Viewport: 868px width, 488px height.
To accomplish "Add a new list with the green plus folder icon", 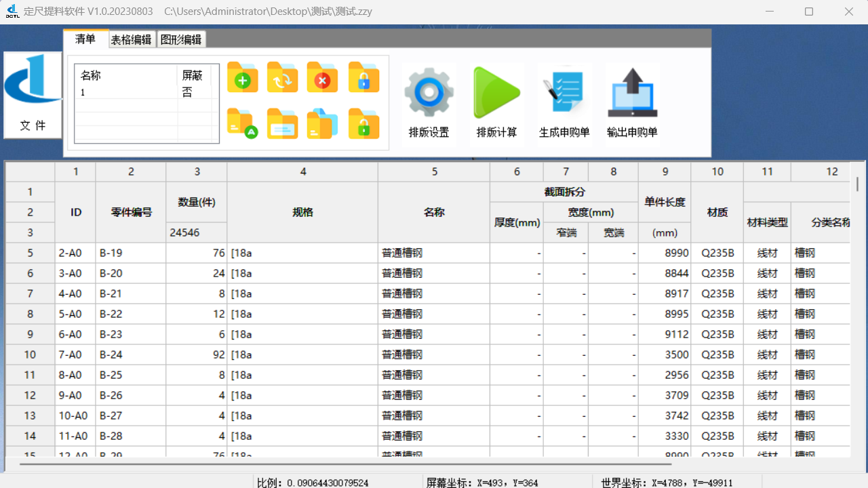I will pyautogui.click(x=242, y=77).
